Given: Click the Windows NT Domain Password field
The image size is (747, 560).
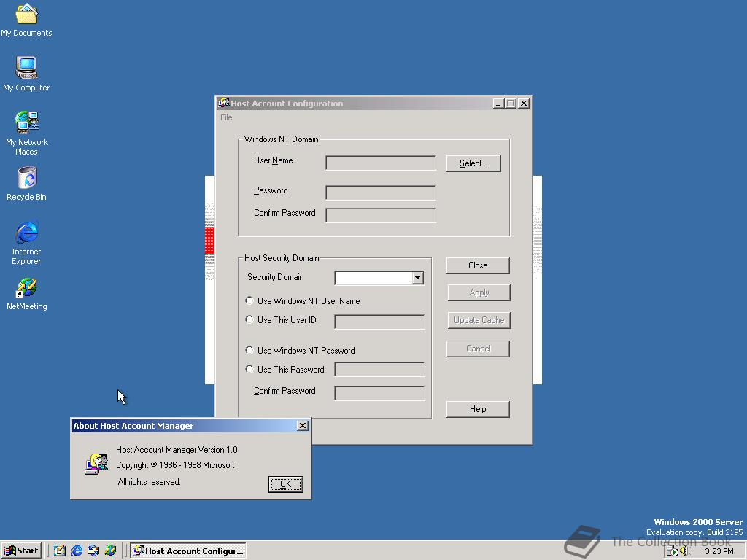Looking at the screenshot, I should 381,192.
